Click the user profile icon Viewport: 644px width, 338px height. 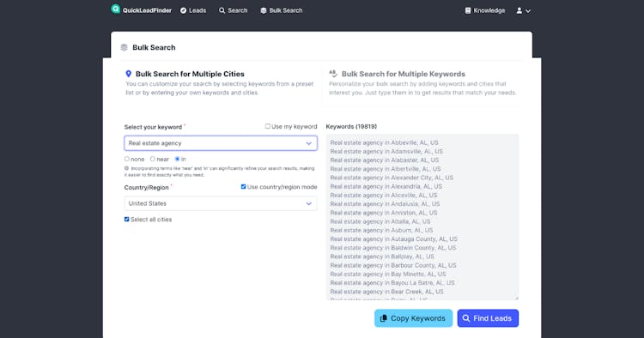click(519, 10)
